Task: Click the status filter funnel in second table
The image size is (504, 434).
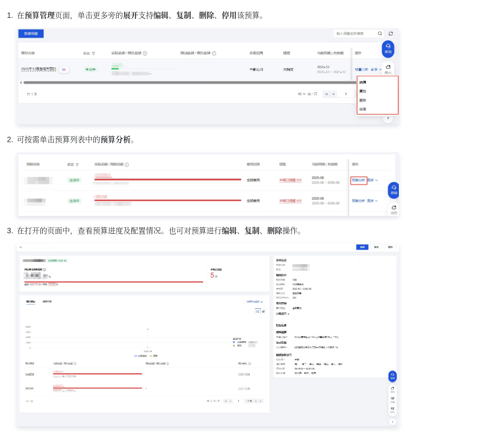Action: pos(77,165)
